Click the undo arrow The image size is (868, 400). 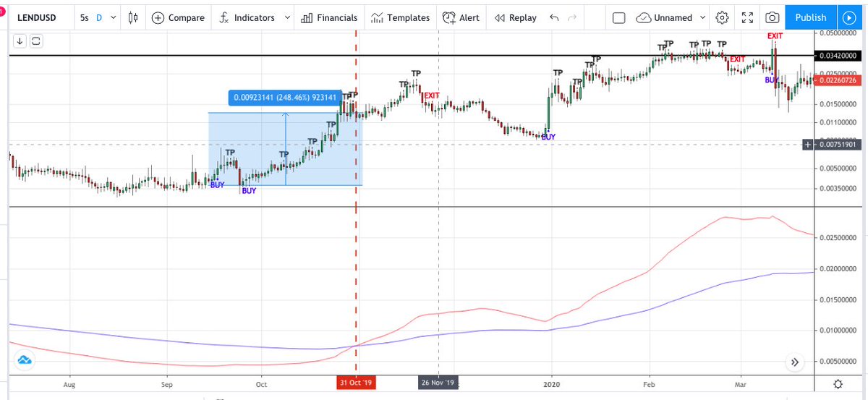tap(554, 17)
